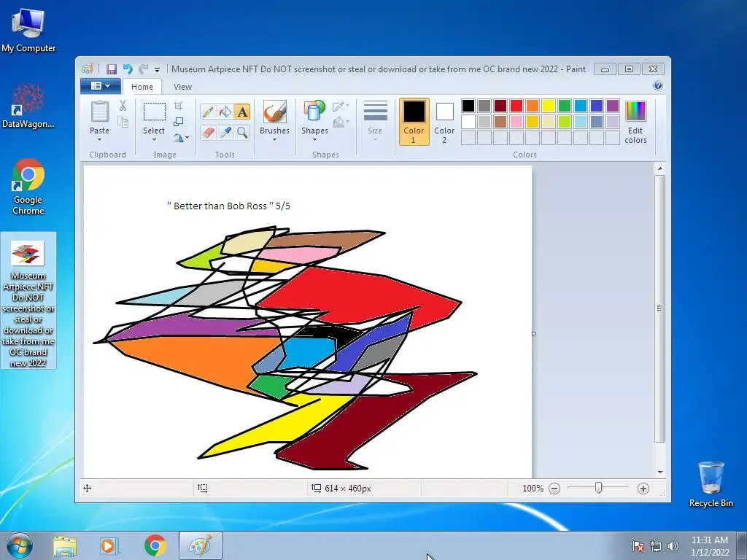Expand the Paste dropdown arrow
The width and height of the screenshot is (747, 560).
pos(99,139)
